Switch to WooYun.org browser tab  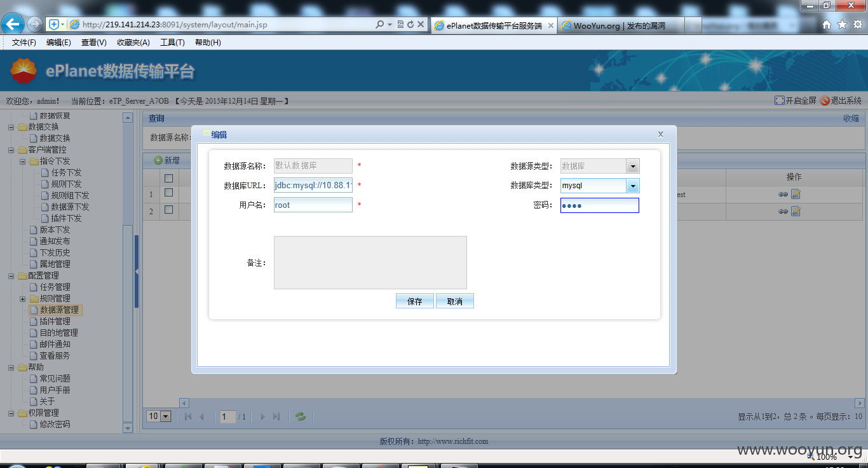(620, 26)
